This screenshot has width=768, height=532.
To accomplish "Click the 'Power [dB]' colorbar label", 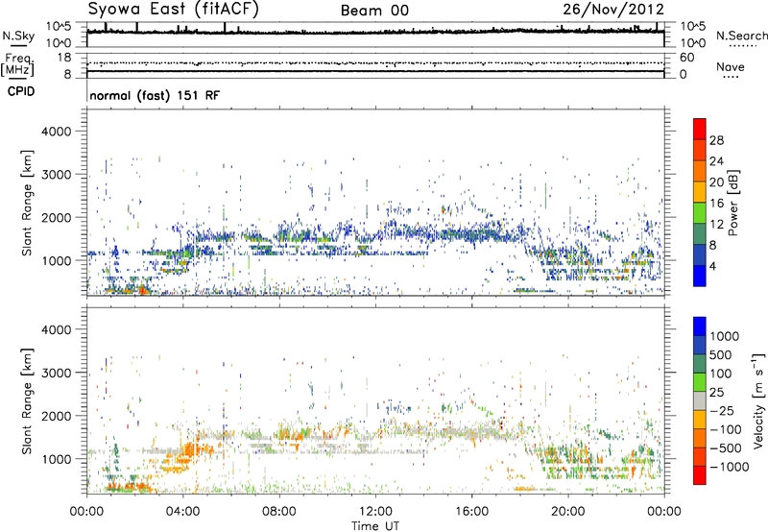I will (x=733, y=203).
